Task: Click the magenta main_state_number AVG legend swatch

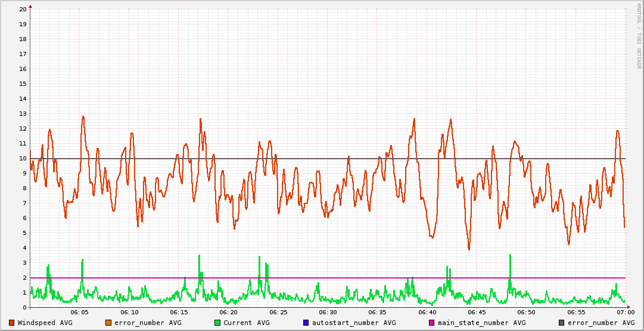Action: click(x=432, y=323)
